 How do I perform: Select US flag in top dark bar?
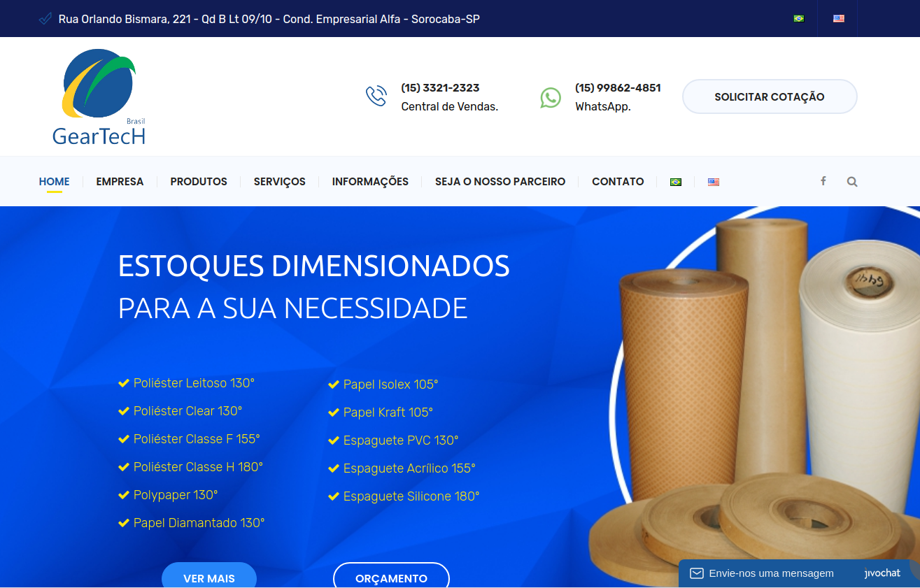tap(838, 19)
